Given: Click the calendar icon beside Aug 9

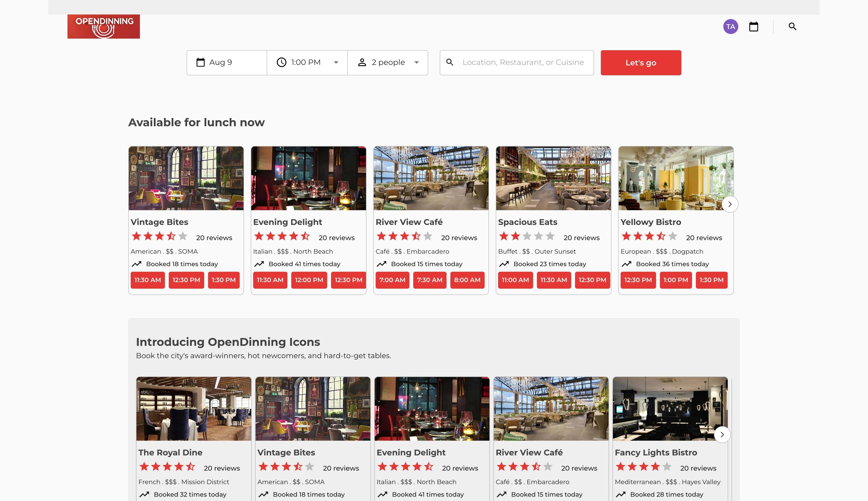Looking at the screenshot, I should point(200,62).
